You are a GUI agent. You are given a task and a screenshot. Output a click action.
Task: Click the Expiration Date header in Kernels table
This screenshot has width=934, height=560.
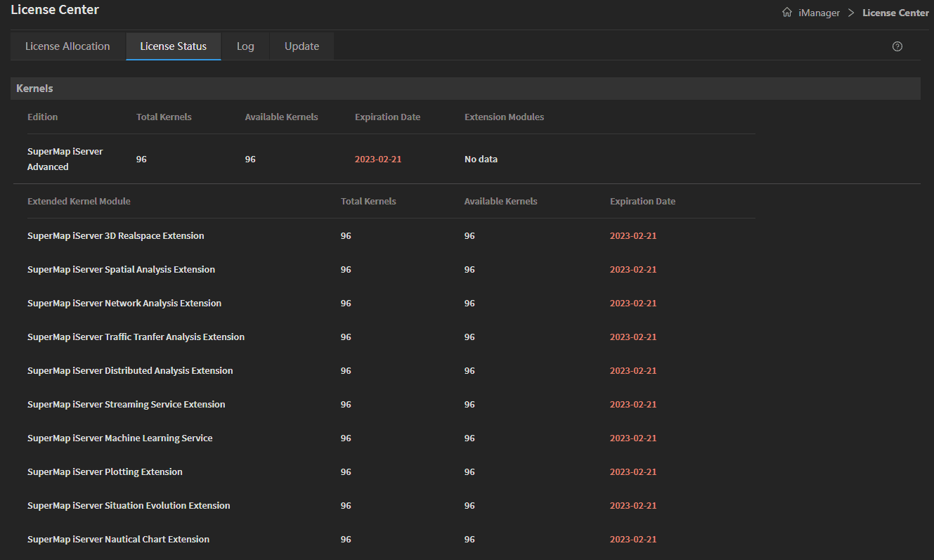[x=387, y=117]
